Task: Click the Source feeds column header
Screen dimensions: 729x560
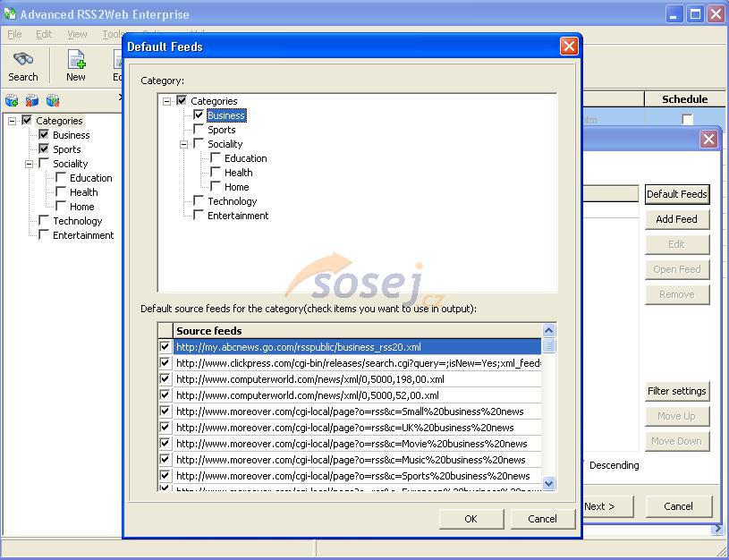Action: (x=357, y=331)
